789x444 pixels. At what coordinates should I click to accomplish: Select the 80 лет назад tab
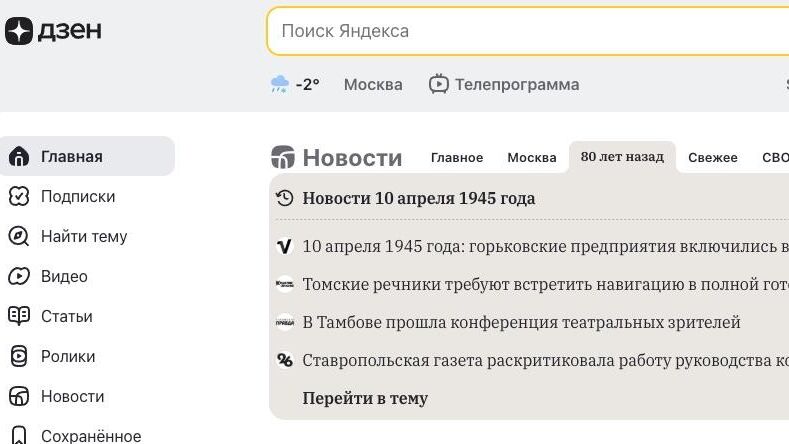622,157
